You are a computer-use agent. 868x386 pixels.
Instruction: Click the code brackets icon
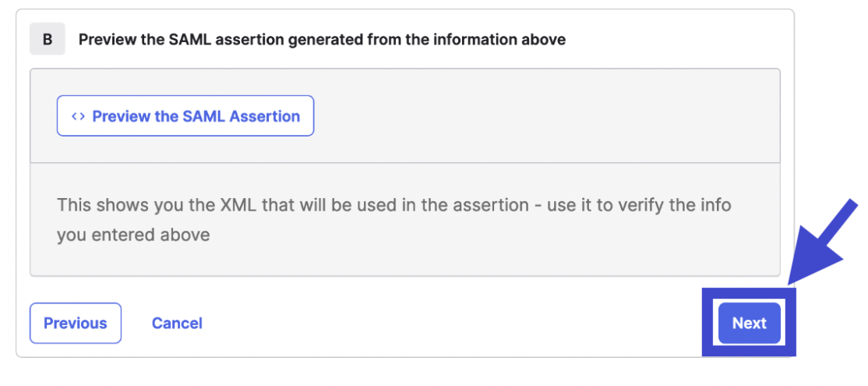78,116
